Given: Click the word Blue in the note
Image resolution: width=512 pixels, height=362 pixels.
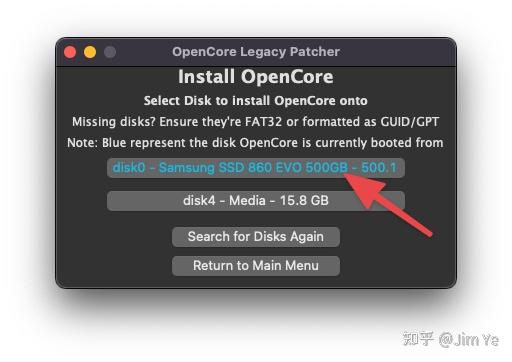Looking at the screenshot, I should 114,143.
